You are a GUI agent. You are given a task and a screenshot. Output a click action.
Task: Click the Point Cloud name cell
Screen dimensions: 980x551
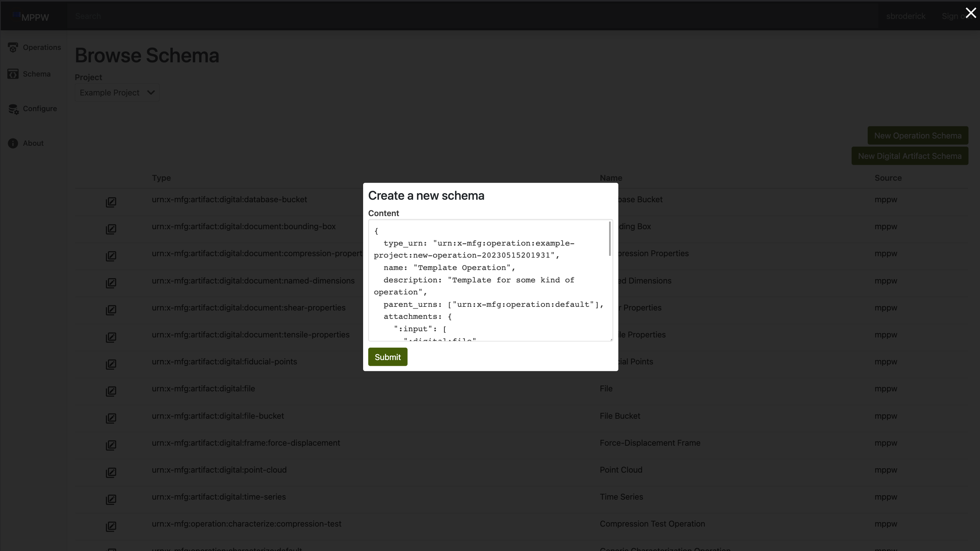pos(621,470)
